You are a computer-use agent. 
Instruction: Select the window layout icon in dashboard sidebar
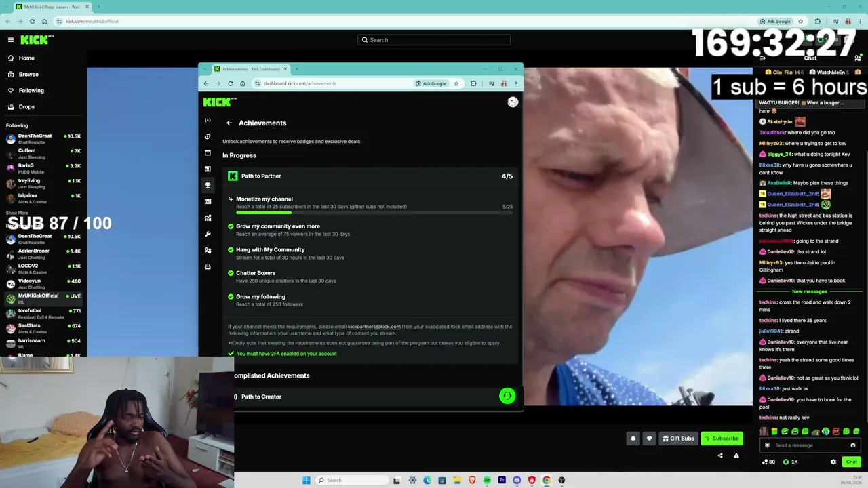tap(208, 152)
